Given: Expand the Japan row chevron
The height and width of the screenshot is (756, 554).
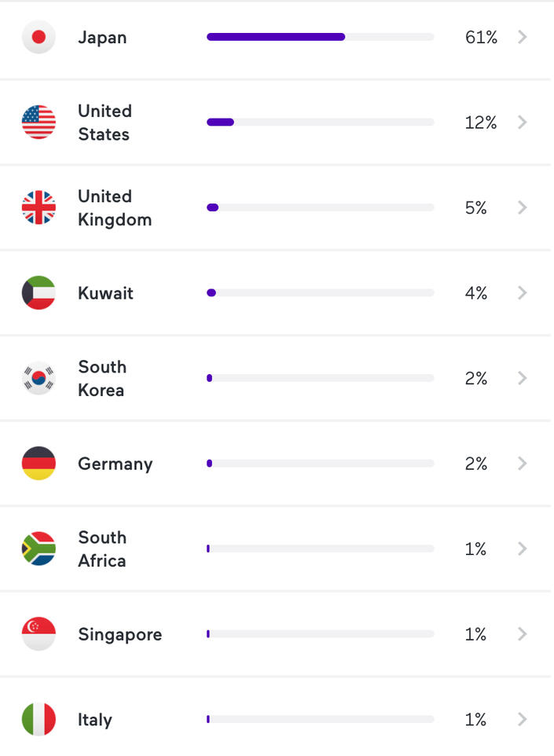Looking at the screenshot, I should pos(523,37).
